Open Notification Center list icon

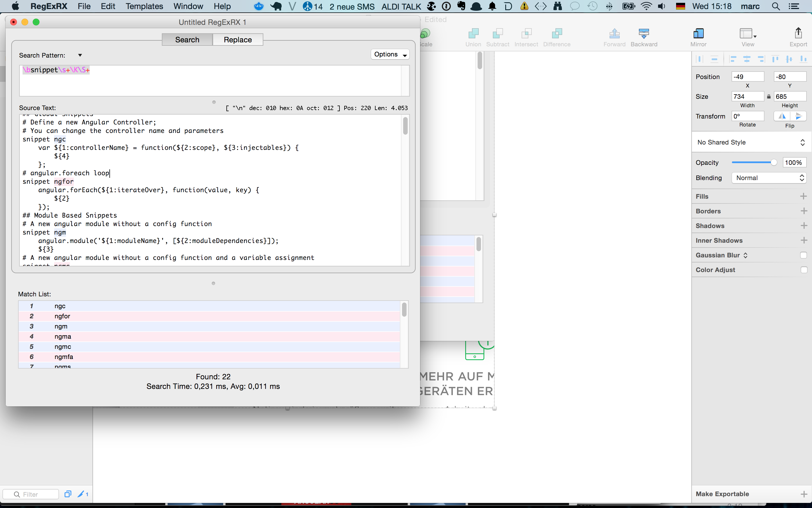[x=794, y=6]
